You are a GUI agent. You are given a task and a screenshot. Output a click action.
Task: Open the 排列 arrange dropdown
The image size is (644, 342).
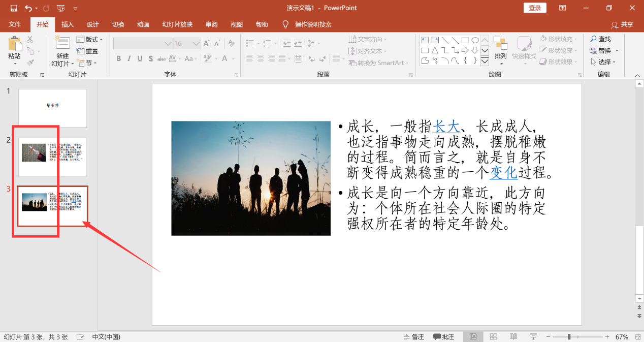[x=501, y=50]
